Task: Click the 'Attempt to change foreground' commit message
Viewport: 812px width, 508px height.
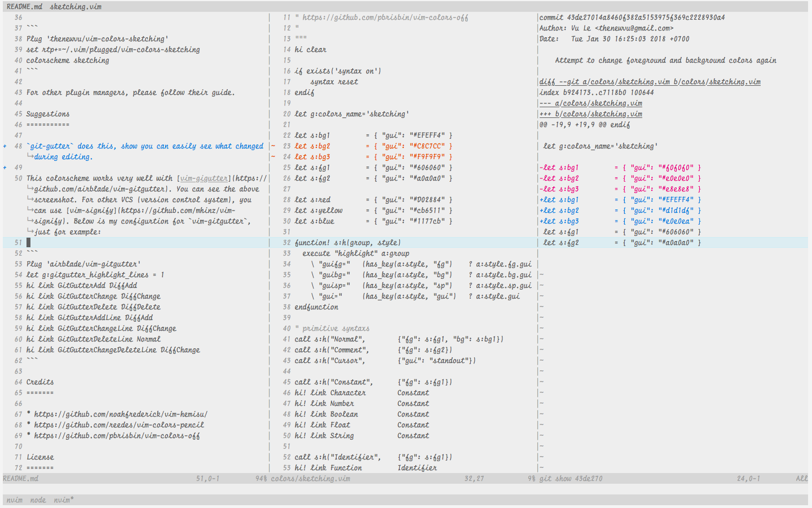Action: 665,60
